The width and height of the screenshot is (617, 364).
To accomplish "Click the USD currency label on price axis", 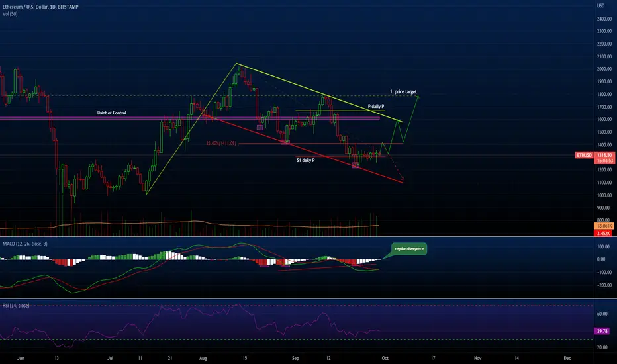I will (x=600, y=5).
